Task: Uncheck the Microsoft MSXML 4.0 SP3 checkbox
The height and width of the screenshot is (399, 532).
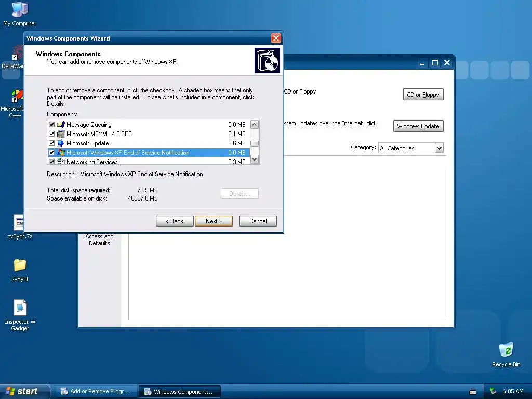Action: click(51, 134)
